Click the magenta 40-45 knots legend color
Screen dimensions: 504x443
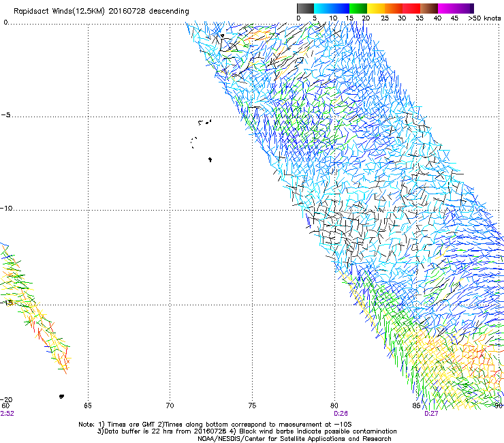[x=447, y=8]
